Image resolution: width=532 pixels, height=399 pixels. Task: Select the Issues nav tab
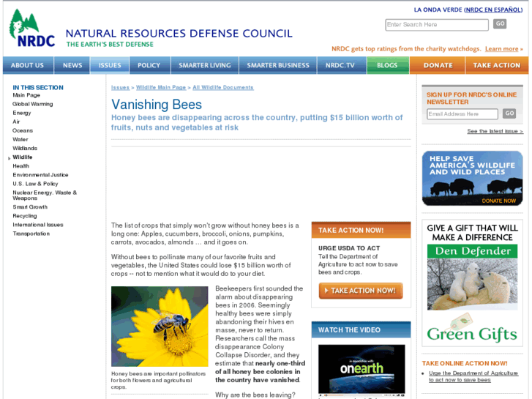(110, 65)
